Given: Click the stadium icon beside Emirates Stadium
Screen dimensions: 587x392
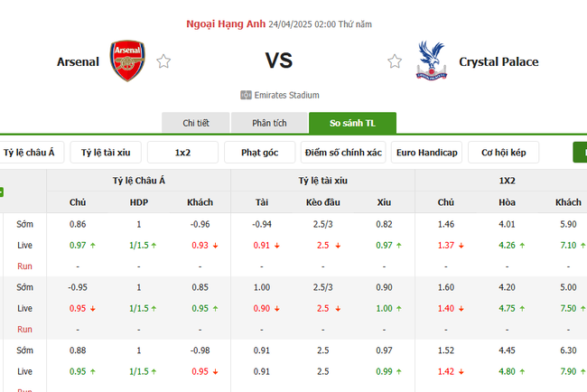Looking at the screenshot, I should point(246,95).
